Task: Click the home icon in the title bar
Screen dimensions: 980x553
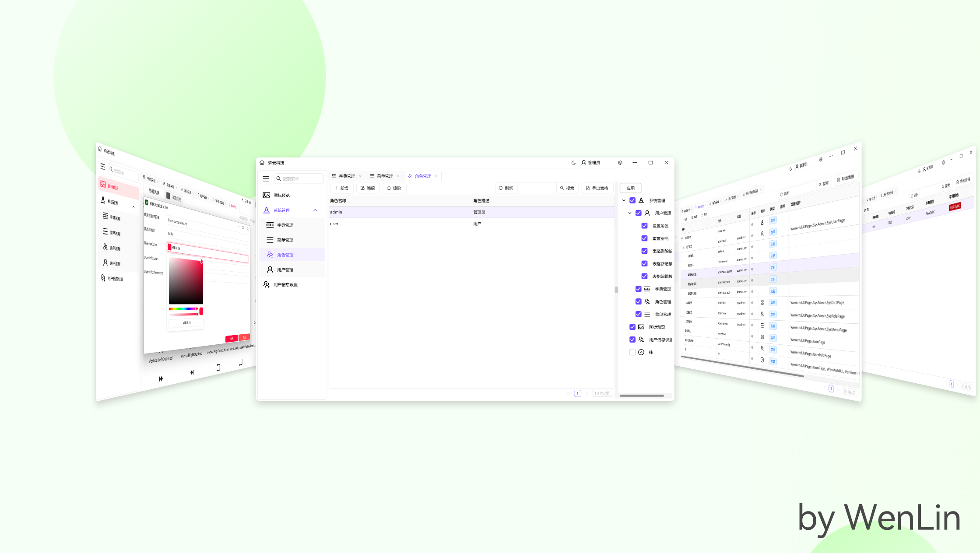Action: coord(262,162)
